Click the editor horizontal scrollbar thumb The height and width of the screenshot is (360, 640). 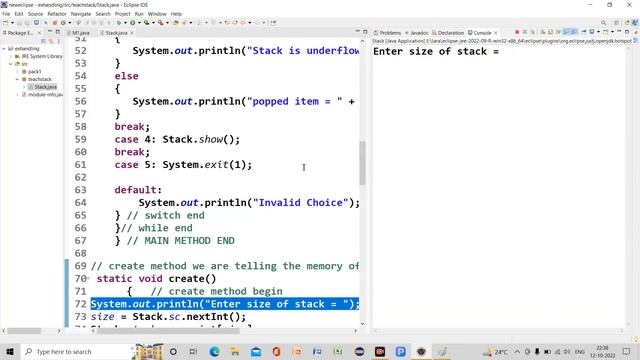click(167, 331)
